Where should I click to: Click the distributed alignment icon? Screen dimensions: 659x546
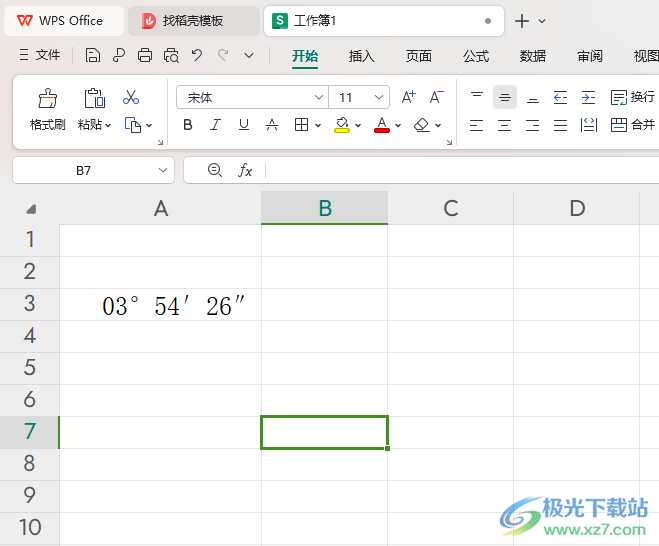[x=589, y=125]
